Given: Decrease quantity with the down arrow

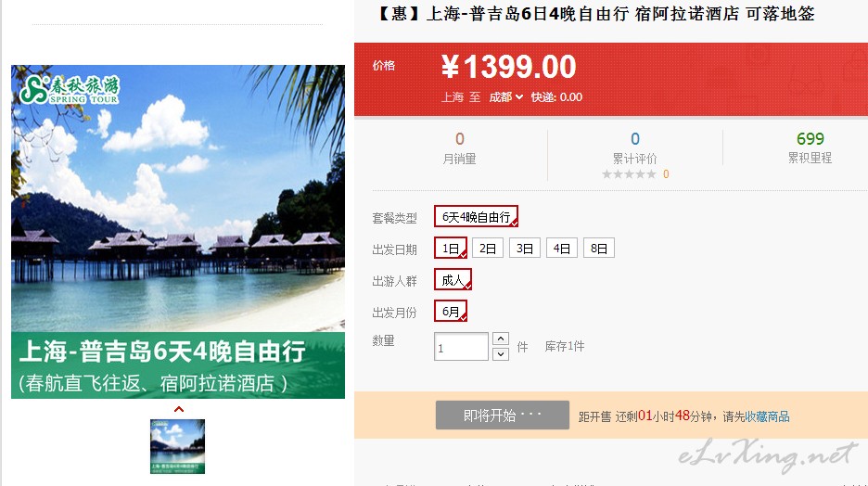Looking at the screenshot, I should tap(501, 353).
